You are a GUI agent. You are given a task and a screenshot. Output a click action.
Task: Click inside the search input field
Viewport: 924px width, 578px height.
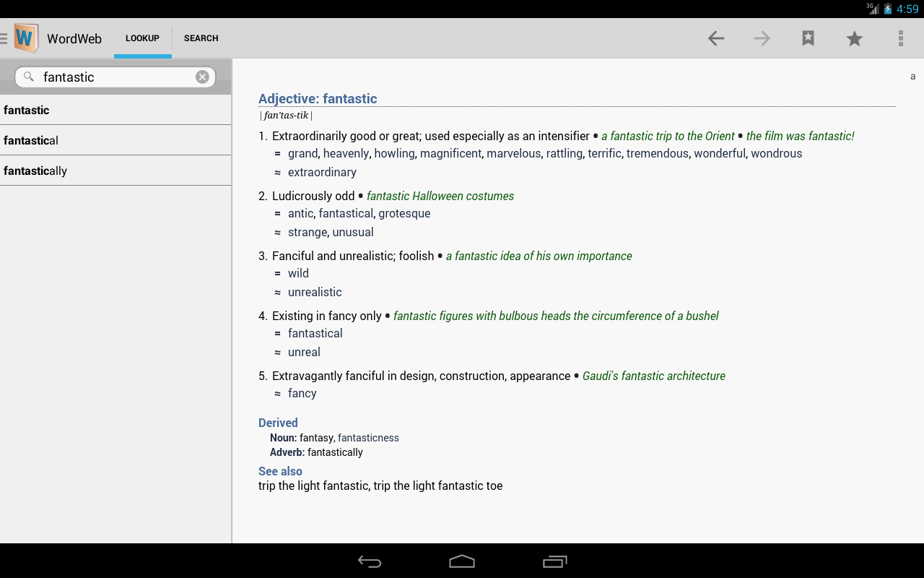click(x=115, y=77)
